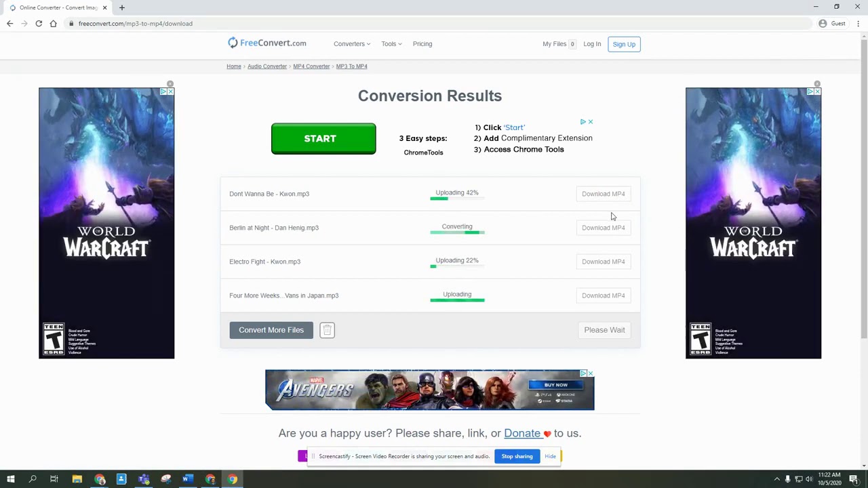Click the Sign Up button
This screenshot has height=488, width=868.
tap(624, 44)
